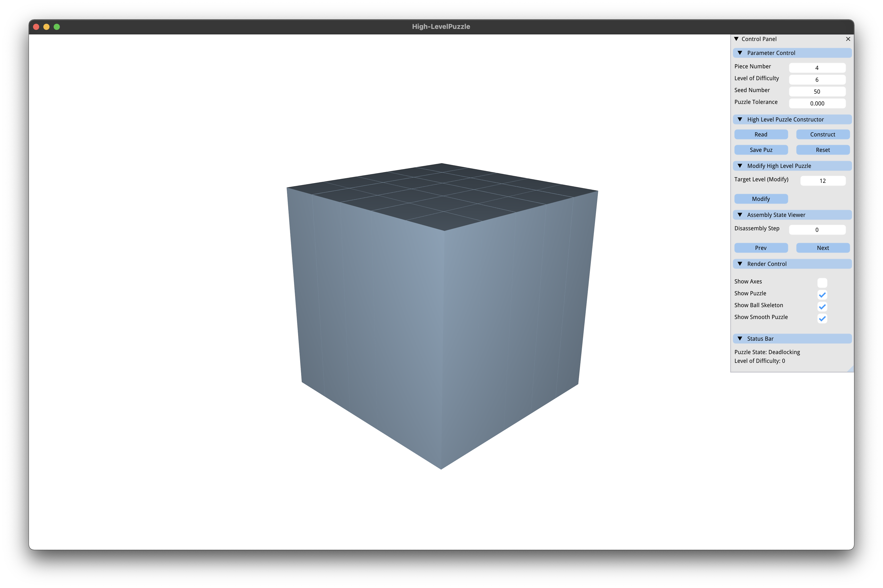Click the Read button in puzzle constructor
The width and height of the screenshot is (883, 588).
pos(760,134)
